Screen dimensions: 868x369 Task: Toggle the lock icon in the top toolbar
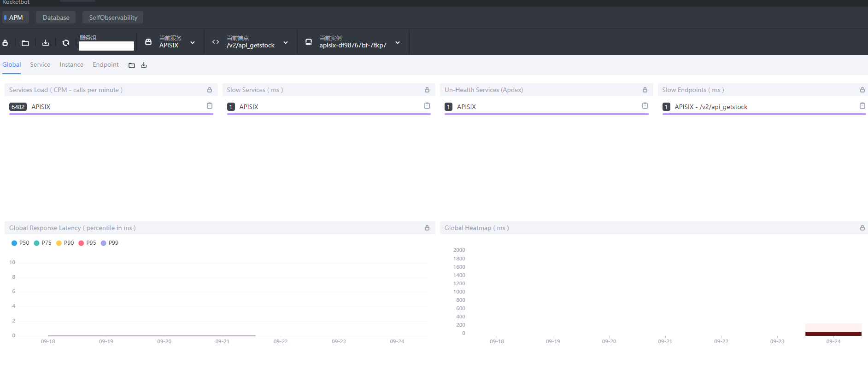pyautogui.click(x=5, y=43)
